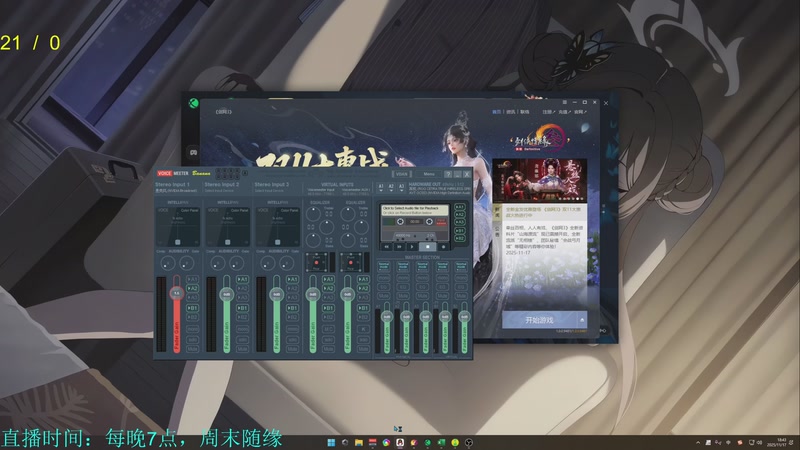
Task: Follow the 充值 link in launcher
Action: pyautogui.click(x=563, y=112)
